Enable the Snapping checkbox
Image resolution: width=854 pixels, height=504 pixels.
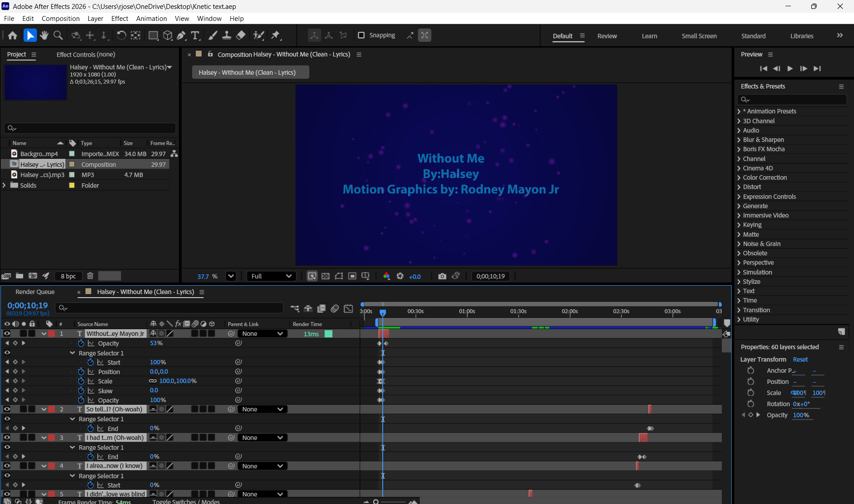pyautogui.click(x=361, y=35)
